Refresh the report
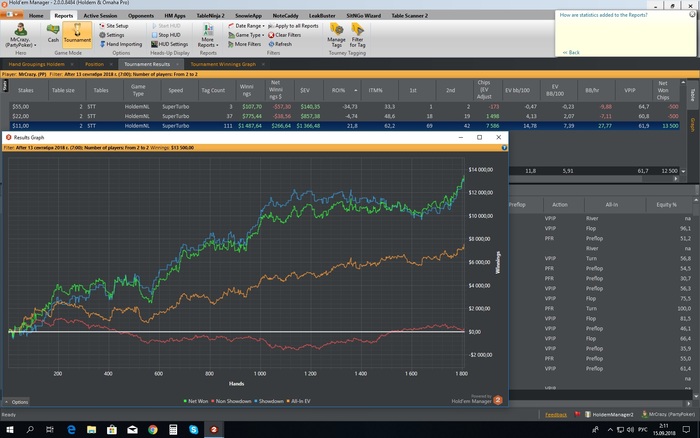The image size is (700, 438). point(280,44)
